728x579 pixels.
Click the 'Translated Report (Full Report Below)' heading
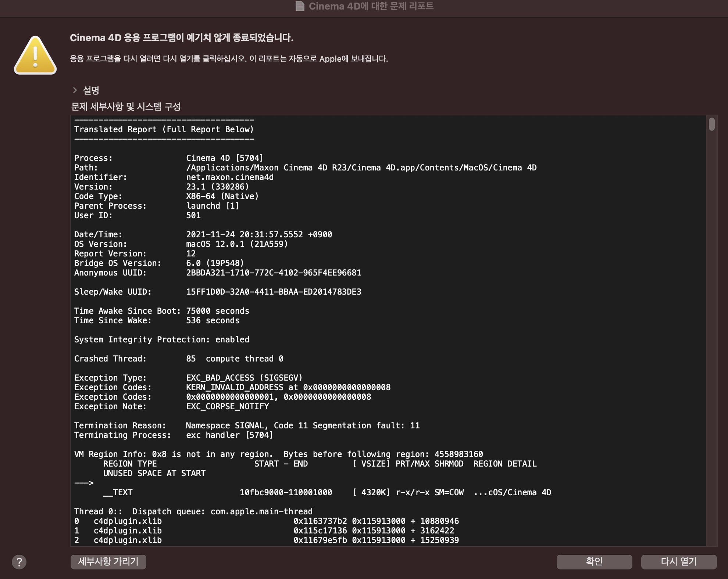coord(164,129)
